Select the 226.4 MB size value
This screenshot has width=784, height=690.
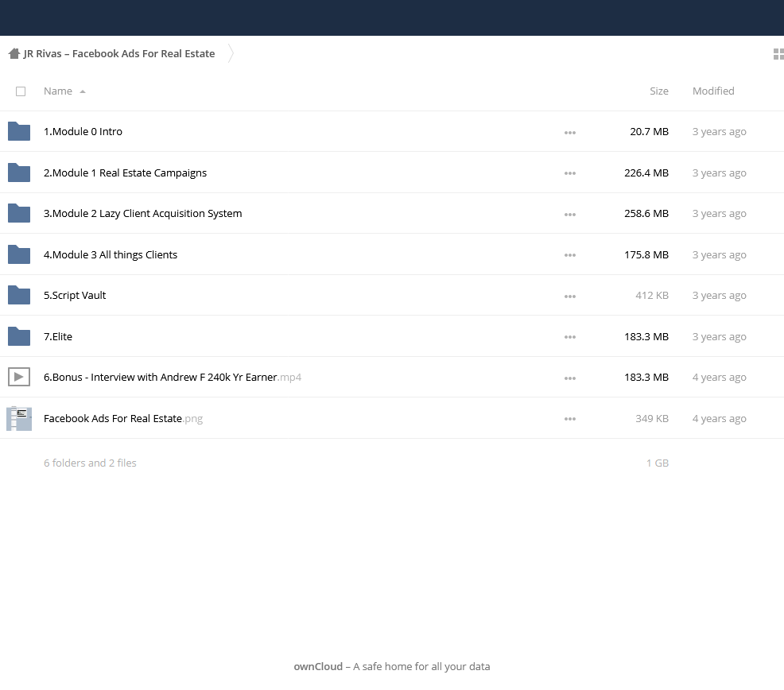point(646,172)
